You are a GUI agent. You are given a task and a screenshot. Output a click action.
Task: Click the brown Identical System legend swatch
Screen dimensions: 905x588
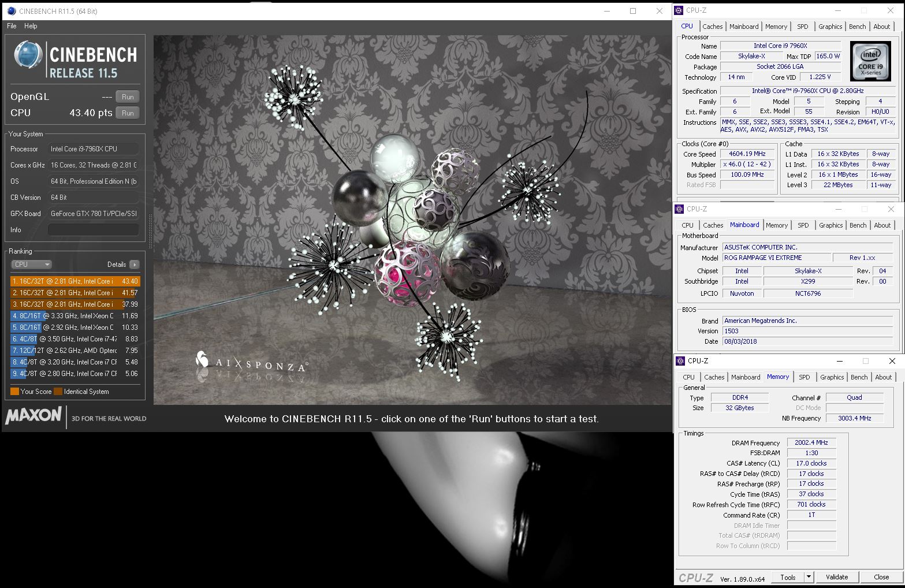click(58, 392)
